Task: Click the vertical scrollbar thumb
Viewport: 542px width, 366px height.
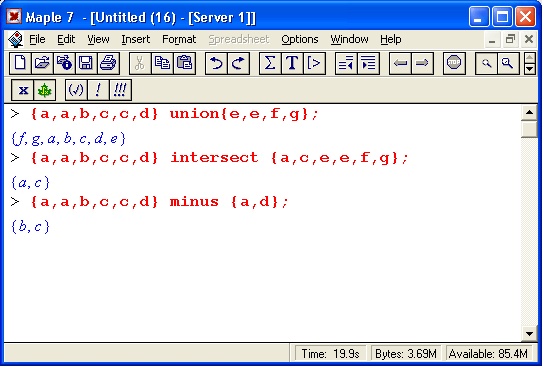Action: (x=529, y=129)
